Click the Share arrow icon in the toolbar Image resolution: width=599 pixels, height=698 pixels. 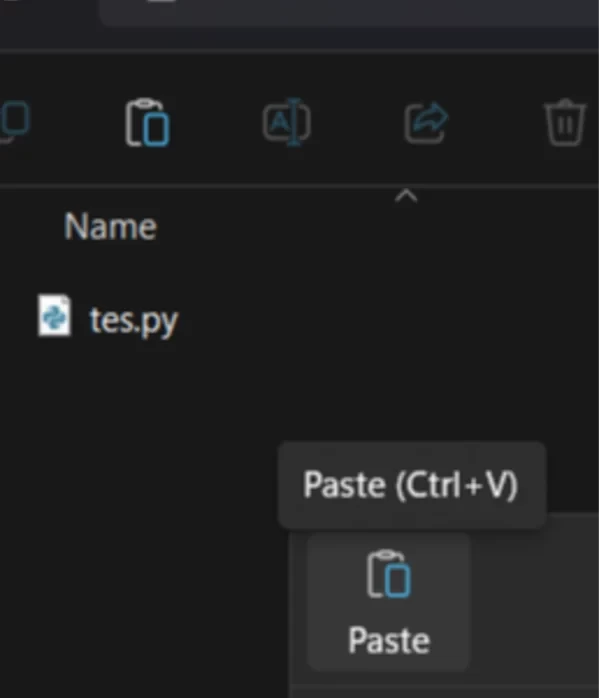426,123
